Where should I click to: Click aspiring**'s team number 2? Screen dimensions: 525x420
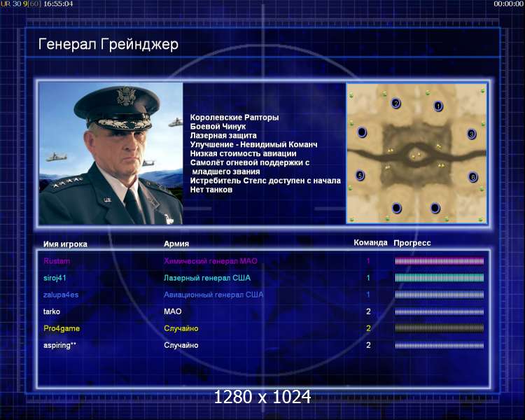pos(368,345)
